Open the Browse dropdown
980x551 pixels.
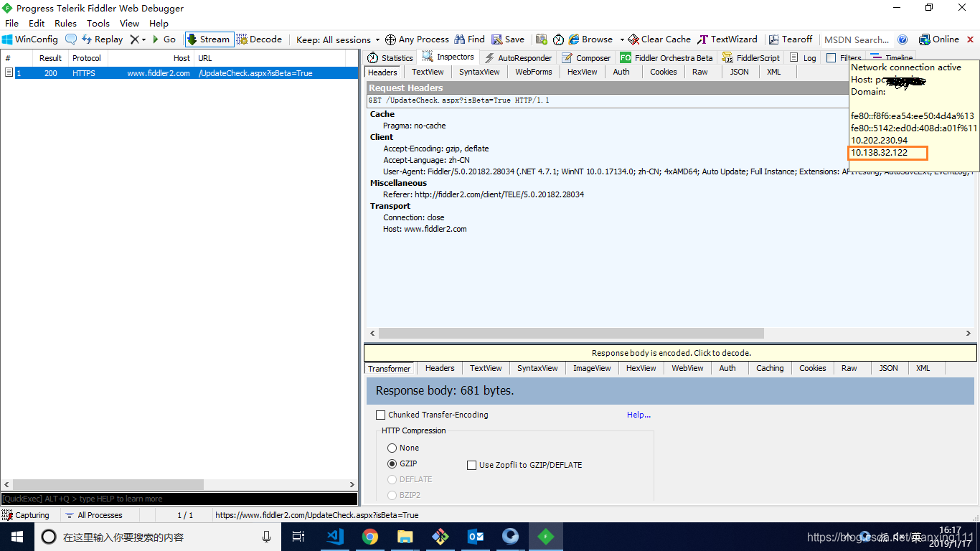pyautogui.click(x=595, y=39)
